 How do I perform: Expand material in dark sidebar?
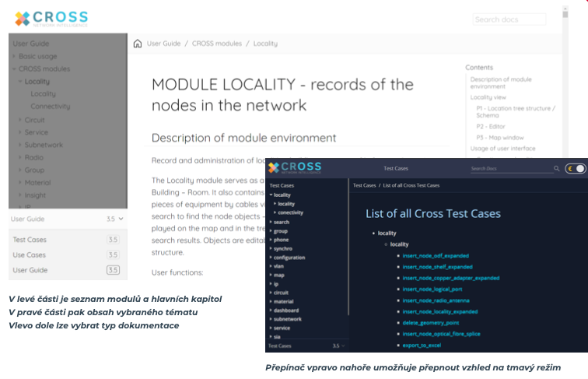(271, 302)
